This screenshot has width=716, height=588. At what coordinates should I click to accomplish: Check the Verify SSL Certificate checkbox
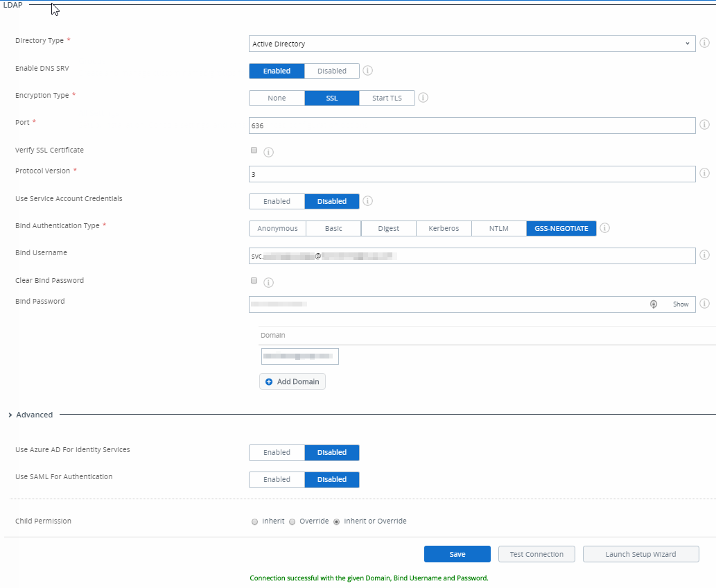tap(254, 150)
